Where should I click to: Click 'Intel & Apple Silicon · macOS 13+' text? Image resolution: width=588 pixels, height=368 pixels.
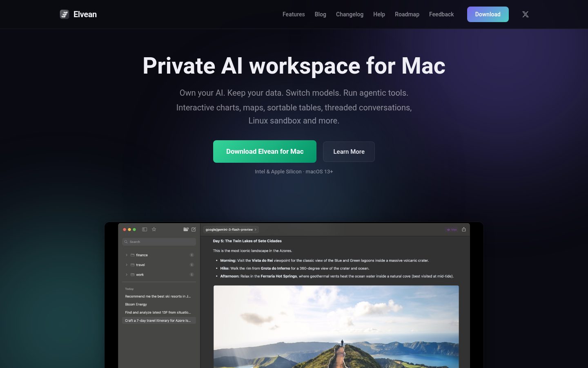pos(294,172)
